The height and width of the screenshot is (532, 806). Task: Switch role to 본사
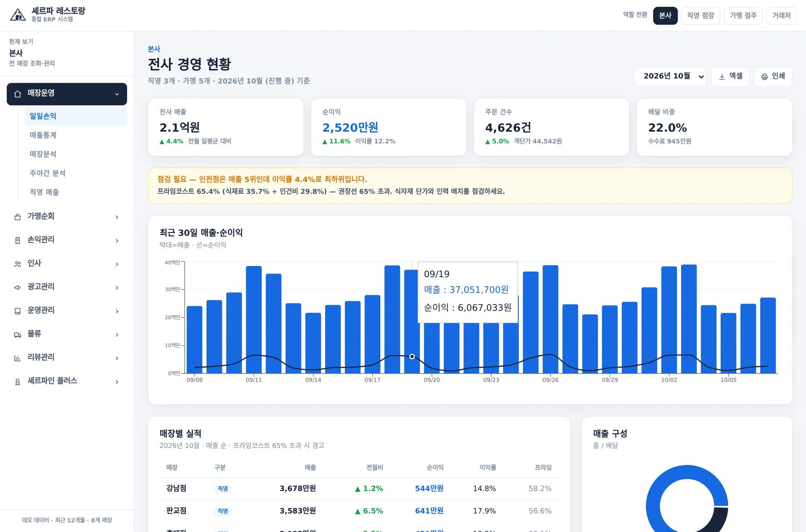coord(665,16)
